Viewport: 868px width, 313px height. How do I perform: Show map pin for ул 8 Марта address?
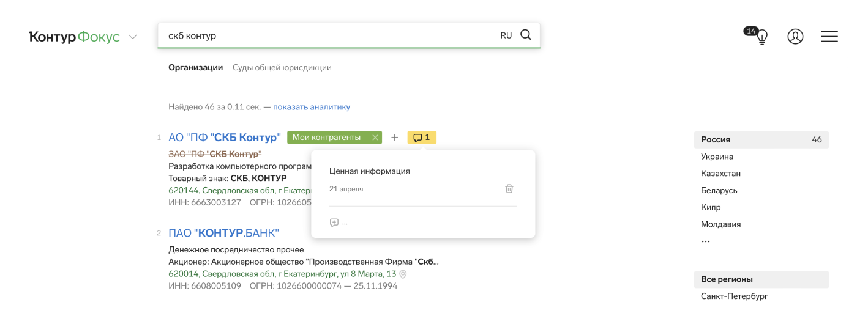(403, 274)
